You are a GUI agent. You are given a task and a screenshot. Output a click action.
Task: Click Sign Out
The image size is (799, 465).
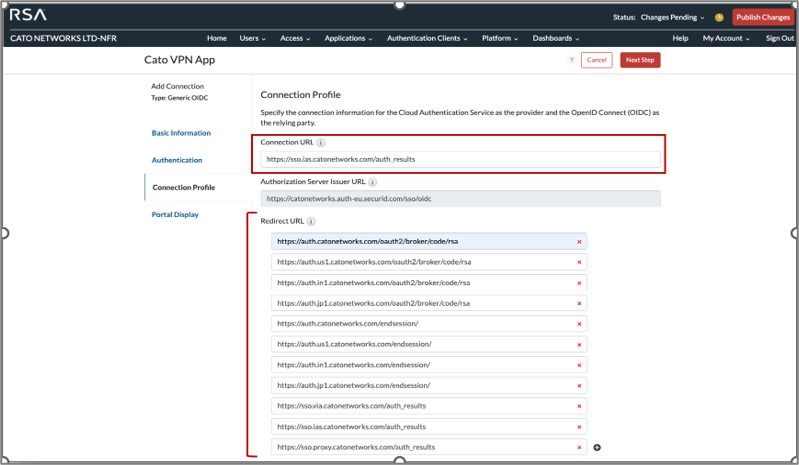click(780, 38)
